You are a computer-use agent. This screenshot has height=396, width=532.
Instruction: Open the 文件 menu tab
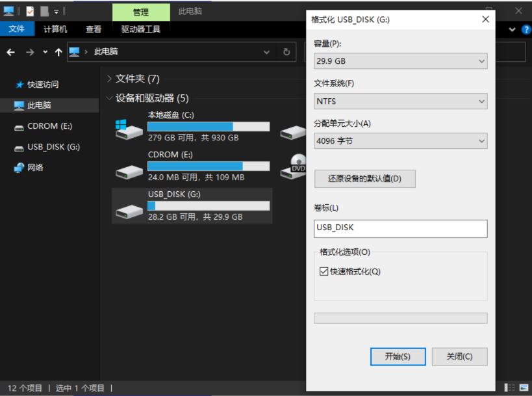click(16, 29)
